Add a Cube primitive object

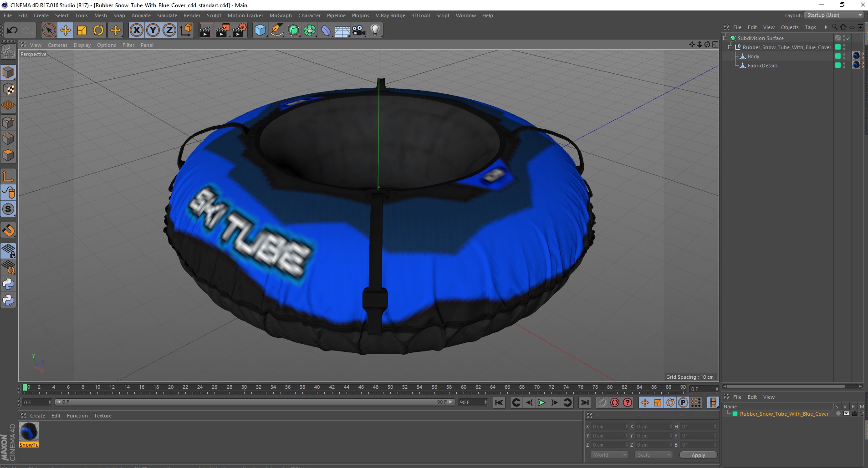click(x=260, y=31)
